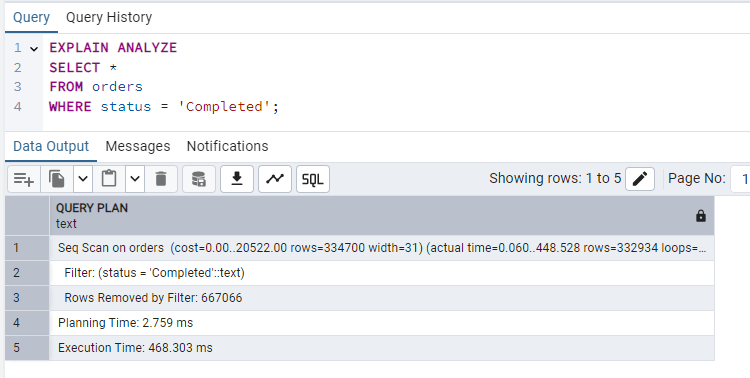Click the "Filter: (status = 'Completed'::text)" cell
750x378 pixels.
[382, 273]
